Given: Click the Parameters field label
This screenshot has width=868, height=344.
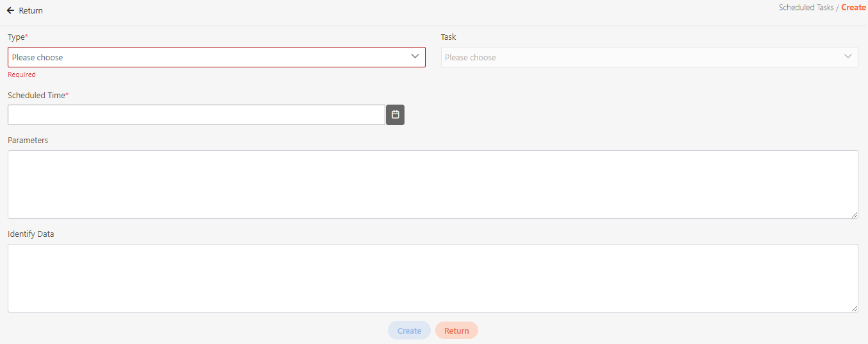Looking at the screenshot, I should coord(28,140).
